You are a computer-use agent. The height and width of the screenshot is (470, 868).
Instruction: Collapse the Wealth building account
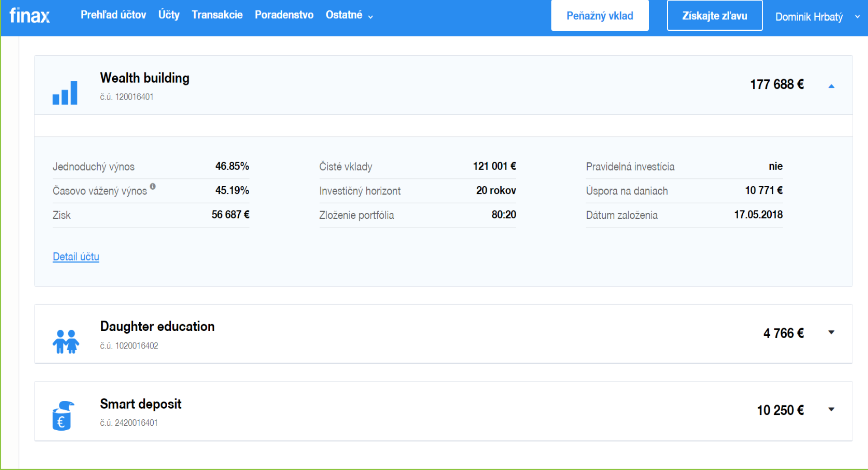click(x=831, y=86)
